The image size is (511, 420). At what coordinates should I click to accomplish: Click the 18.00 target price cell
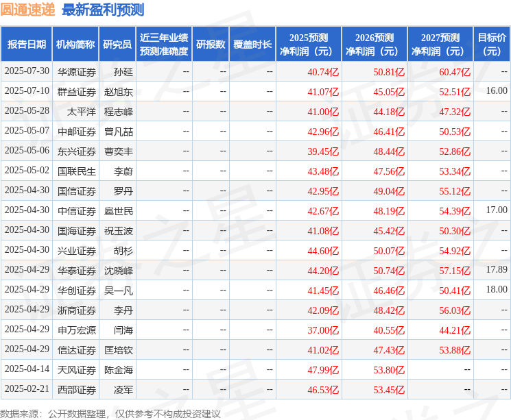(497, 289)
